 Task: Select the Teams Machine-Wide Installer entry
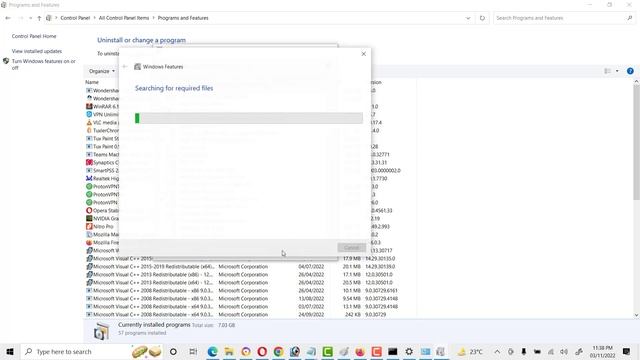click(102, 155)
